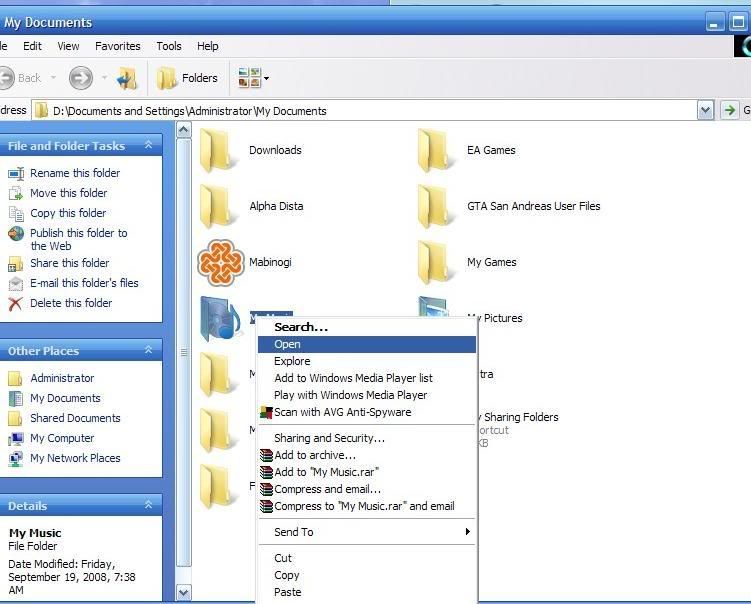Image resolution: width=751 pixels, height=604 pixels.
Task: Choose Scan with AVG Anti-Spyware
Action: pos(342,412)
